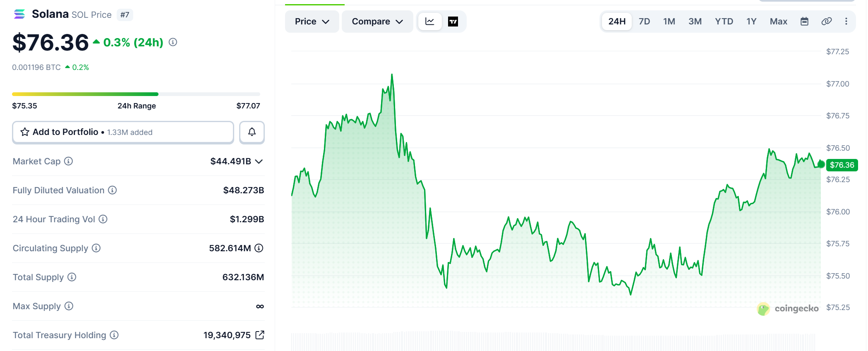Open the Total Treasury Holding info icon
868x351 pixels.
(x=115, y=335)
